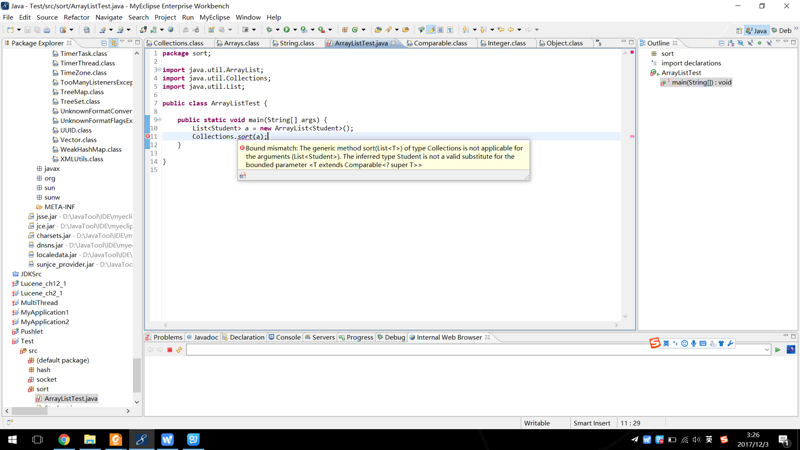Collapse the main method fold at line 9
Viewport: 800px width, 450px height.
click(x=159, y=119)
